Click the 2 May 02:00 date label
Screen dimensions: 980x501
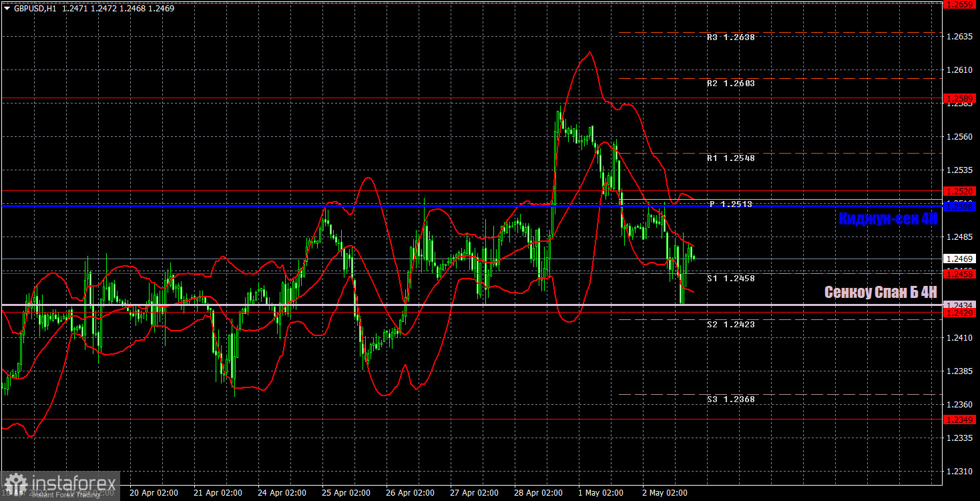[666, 493]
